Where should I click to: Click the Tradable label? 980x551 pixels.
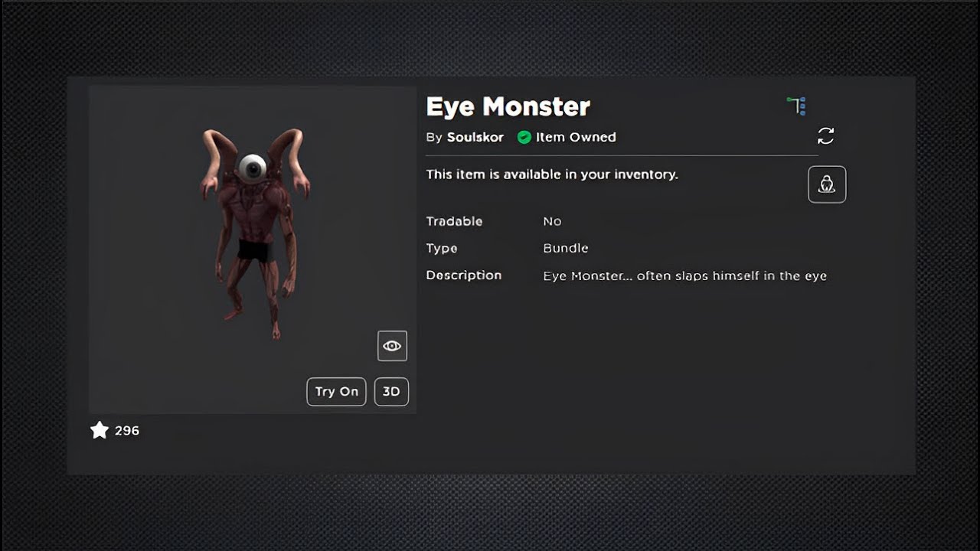coord(454,221)
